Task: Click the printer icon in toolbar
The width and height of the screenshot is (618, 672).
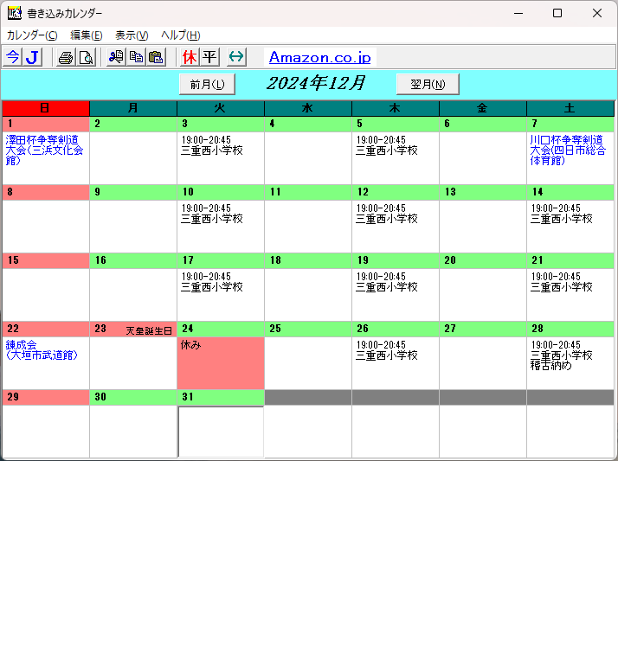Action: (65, 57)
